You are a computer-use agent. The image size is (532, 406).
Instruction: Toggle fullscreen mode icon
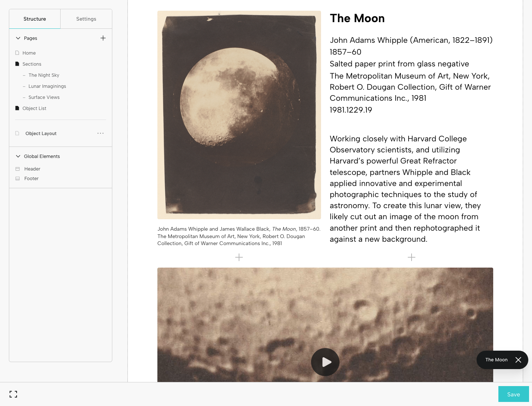(13, 394)
